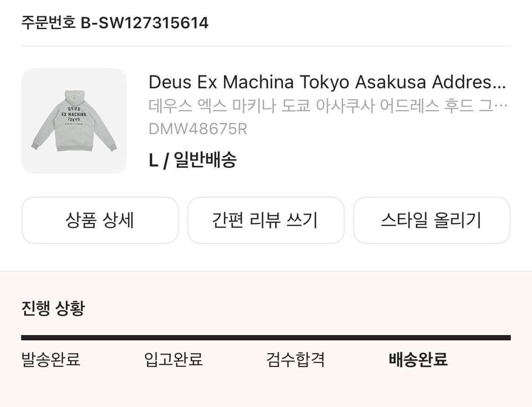The height and width of the screenshot is (407, 532).
Task: Open 상품 상세 product details
Action: coord(100,220)
